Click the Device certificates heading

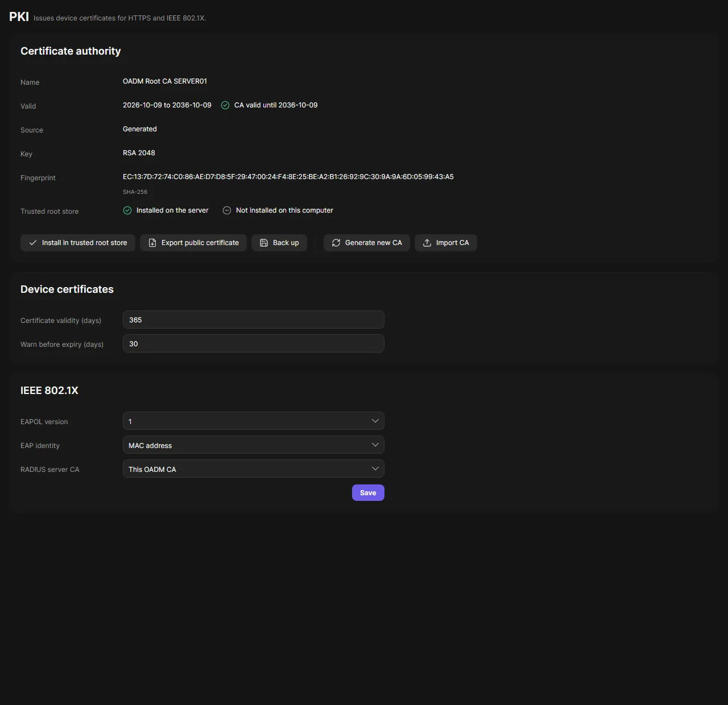[x=67, y=289]
